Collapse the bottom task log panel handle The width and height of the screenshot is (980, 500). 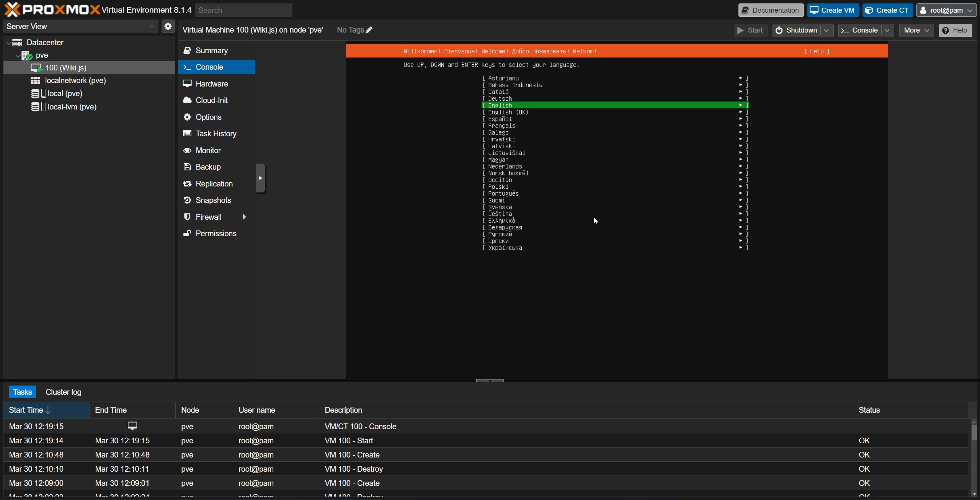pos(490,381)
